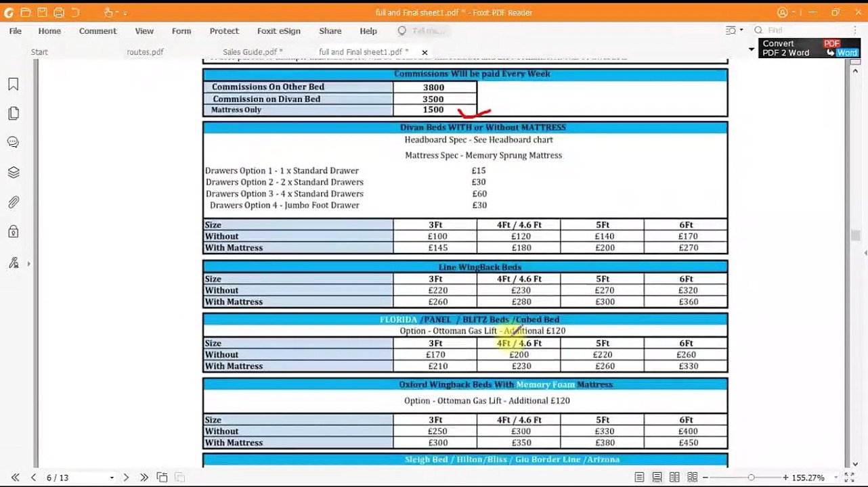This screenshot has width=868, height=487.
Task: Open the Attachments paperclip panel icon
Action: click(x=14, y=202)
